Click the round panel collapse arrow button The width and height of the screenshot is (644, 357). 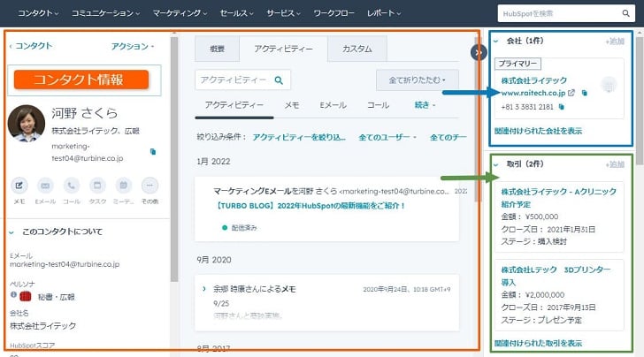click(479, 52)
